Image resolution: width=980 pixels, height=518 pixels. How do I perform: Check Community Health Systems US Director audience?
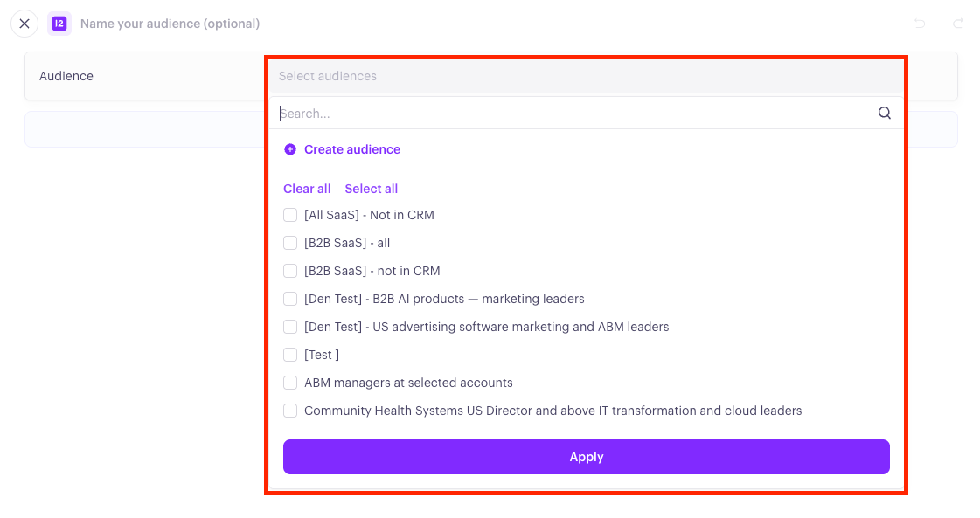coord(290,411)
